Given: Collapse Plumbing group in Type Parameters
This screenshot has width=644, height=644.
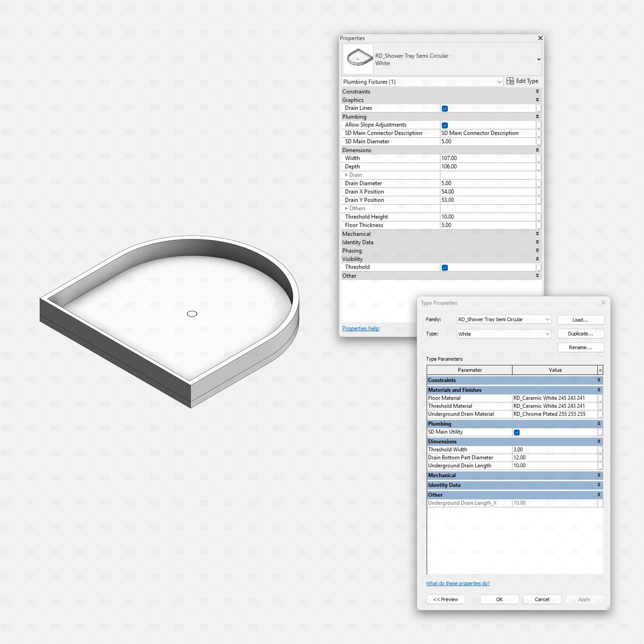Looking at the screenshot, I should [x=599, y=424].
